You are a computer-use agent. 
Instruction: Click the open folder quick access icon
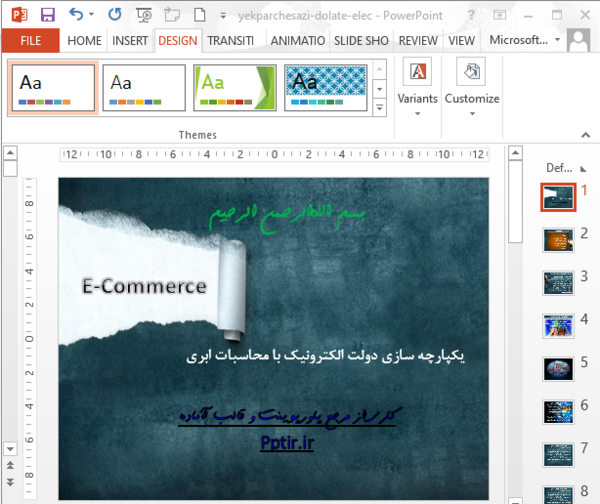172,15
